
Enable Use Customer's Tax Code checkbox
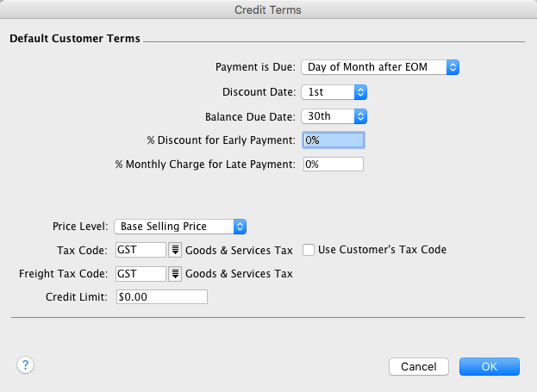point(309,250)
